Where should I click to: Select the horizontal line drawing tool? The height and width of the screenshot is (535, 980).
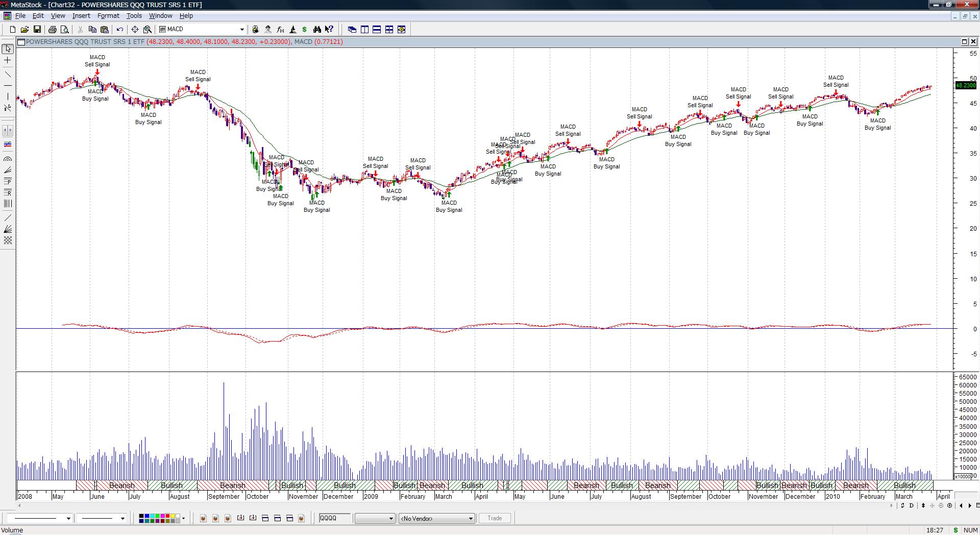8,85
